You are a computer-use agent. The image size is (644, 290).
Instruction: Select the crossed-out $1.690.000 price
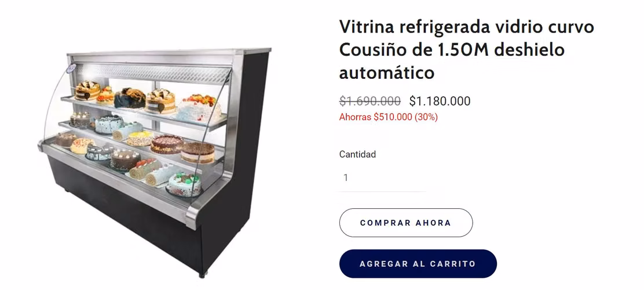(370, 101)
